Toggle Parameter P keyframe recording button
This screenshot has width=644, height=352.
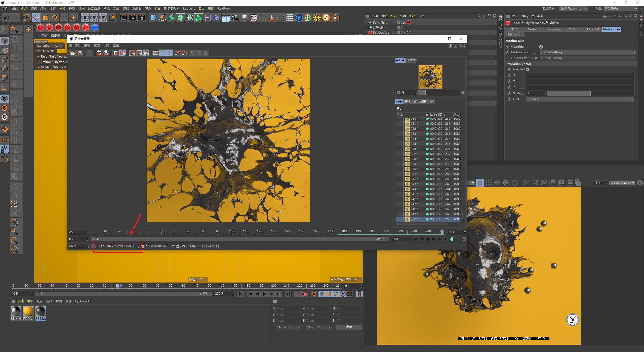pos(343,294)
